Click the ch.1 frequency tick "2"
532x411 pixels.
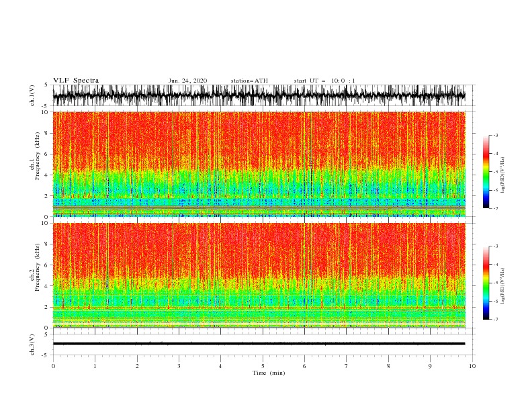[x=47, y=196]
